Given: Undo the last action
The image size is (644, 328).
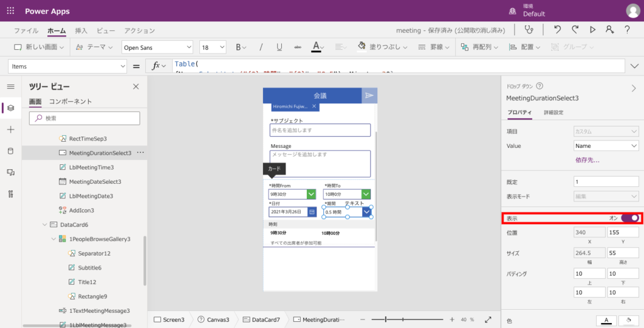Looking at the screenshot, I should point(557,30).
